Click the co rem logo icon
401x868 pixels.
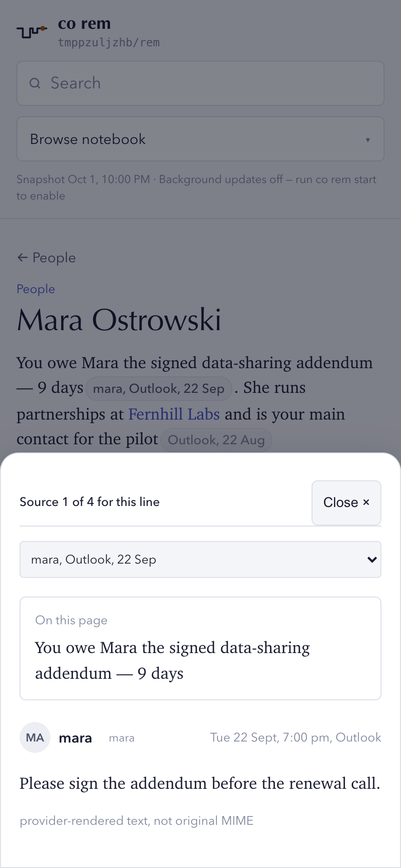(32, 32)
